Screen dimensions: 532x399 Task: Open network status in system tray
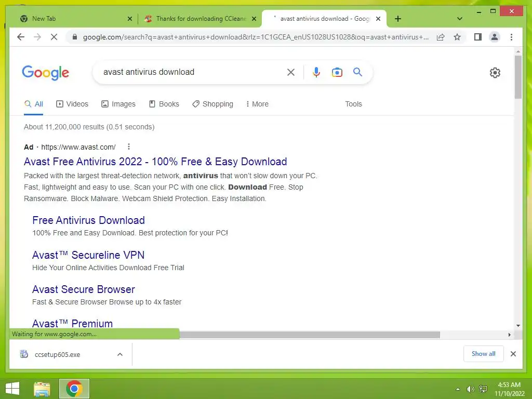(483, 389)
